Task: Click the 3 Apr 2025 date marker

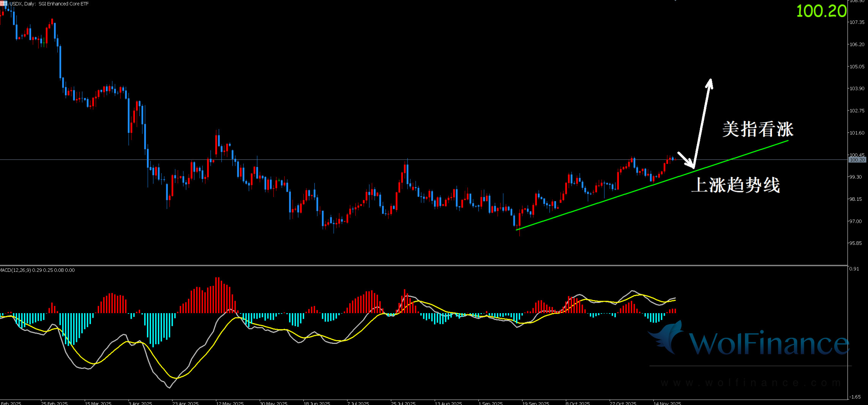Action: point(140,403)
